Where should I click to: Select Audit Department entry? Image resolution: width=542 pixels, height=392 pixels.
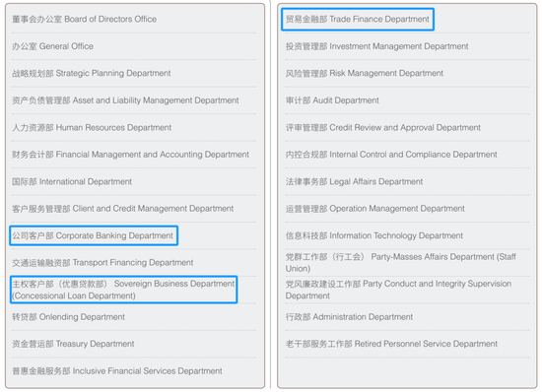click(332, 100)
